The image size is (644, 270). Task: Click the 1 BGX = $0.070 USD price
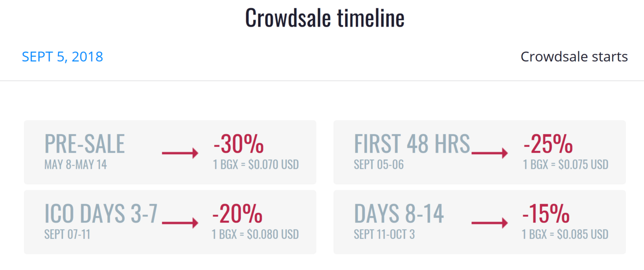tap(256, 164)
